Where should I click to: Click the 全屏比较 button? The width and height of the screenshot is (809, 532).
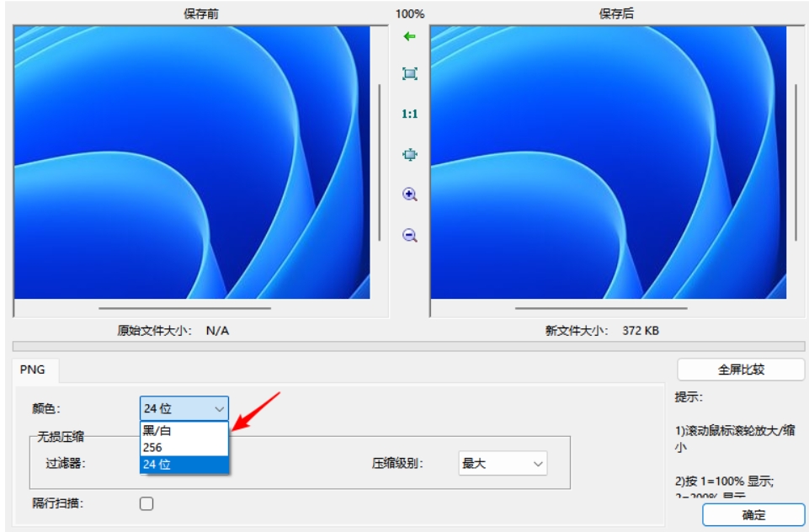click(741, 370)
